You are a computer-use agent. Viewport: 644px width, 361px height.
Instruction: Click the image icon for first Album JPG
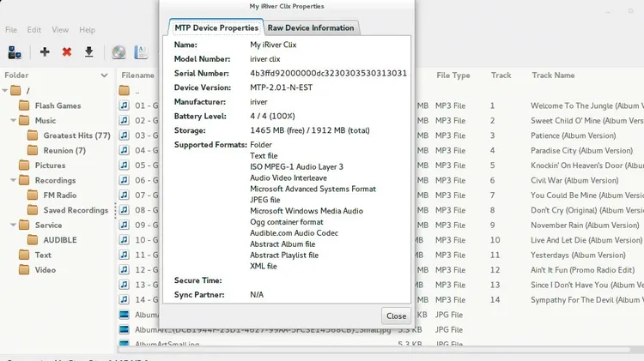[x=124, y=315]
